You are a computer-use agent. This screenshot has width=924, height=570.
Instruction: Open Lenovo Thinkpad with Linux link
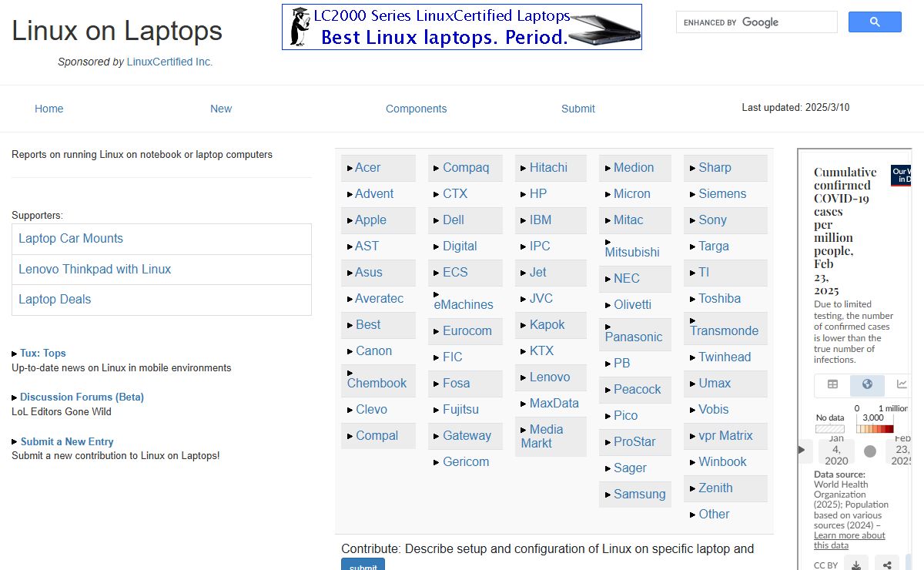[x=95, y=270]
